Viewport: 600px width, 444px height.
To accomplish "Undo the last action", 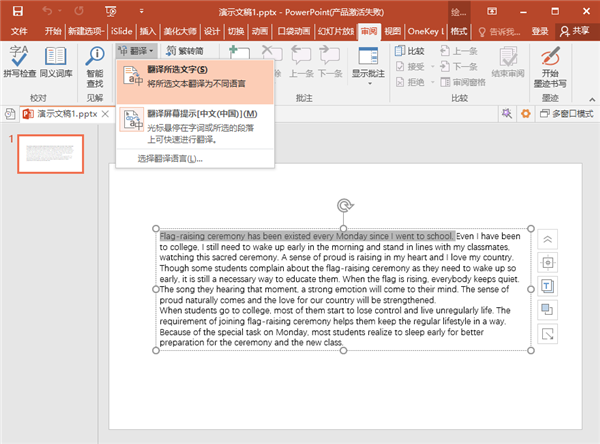I will point(47,11).
